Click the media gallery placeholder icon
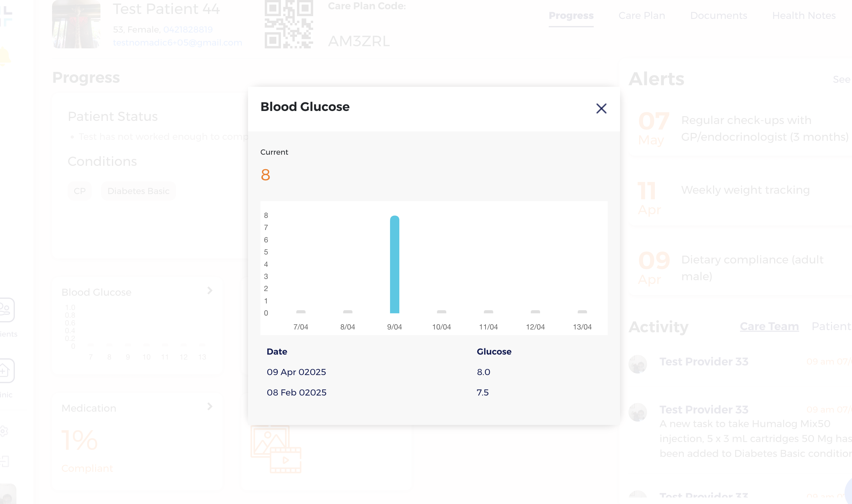 pyautogui.click(x=276, y=449)
